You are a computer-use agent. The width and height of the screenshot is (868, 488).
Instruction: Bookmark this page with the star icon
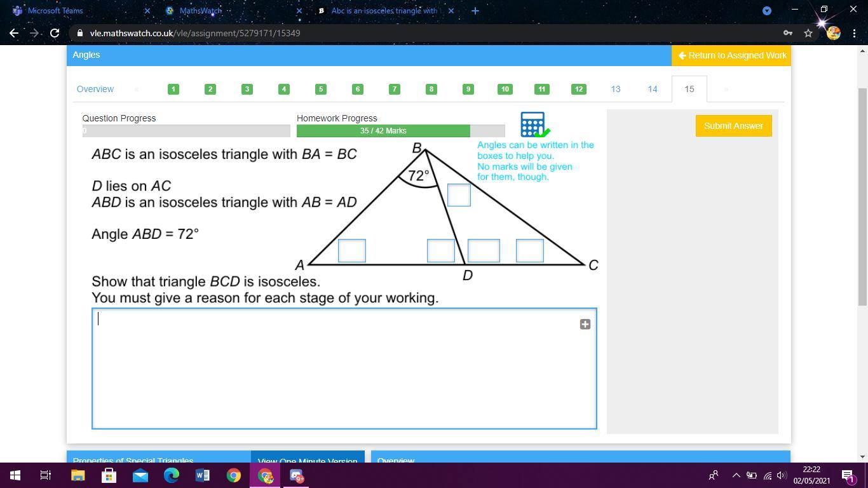tap(808, 33)
